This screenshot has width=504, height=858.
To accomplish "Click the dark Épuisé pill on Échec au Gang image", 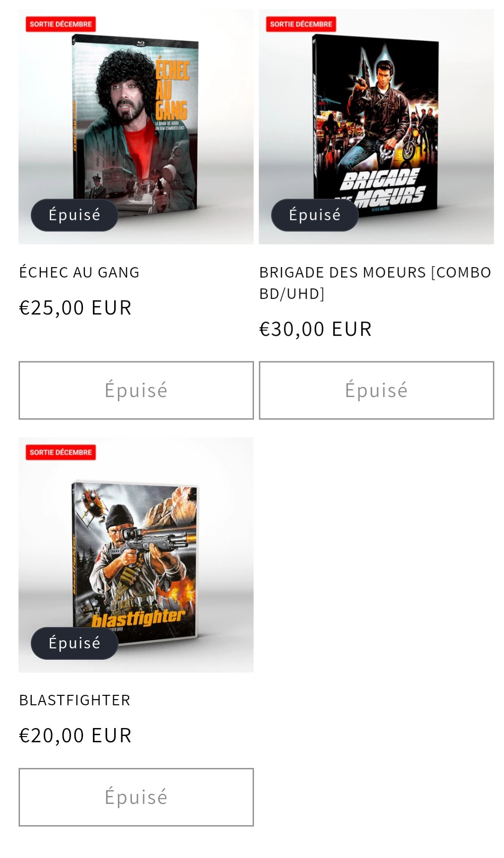I will 74,215.
